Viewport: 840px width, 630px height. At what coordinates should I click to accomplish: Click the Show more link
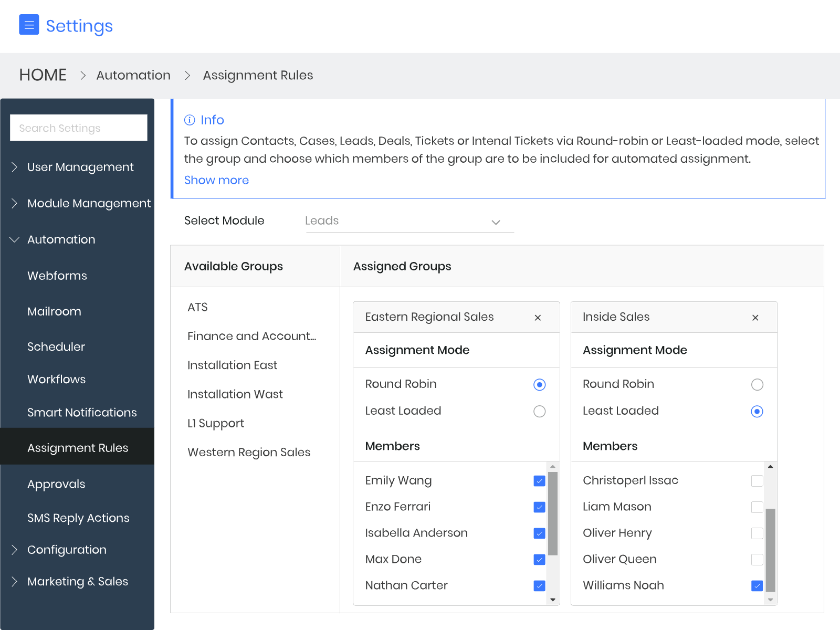click(216, 180)
